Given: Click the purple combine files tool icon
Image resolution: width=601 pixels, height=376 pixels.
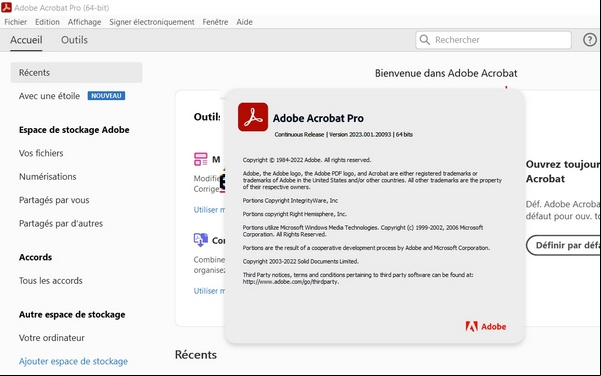Looking at the screenshot, I should pyautogui.click(x=200, y=240).
